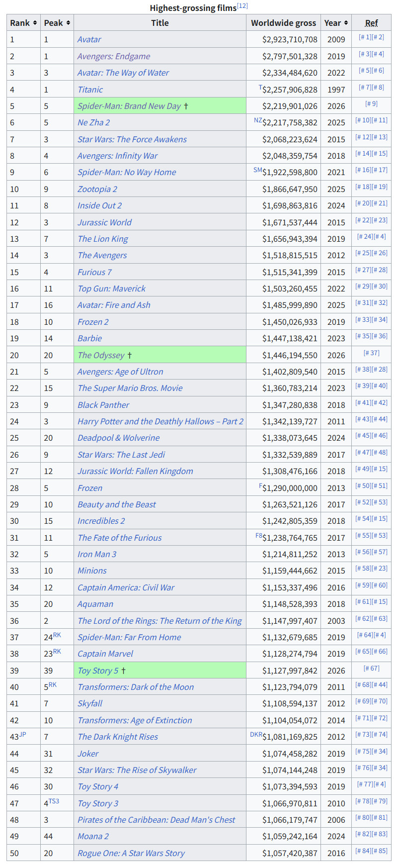Open Star Wars: The Last Jedi link
This screenshot has width=399, height=868.
[121, 455]
